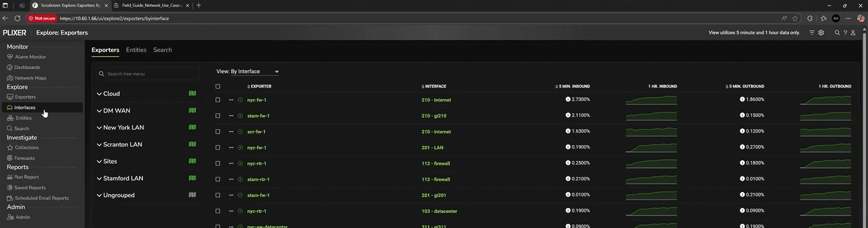868x228 pixels.
Task: Open the View: By Interface dropdown
Action: click(247, 71)
